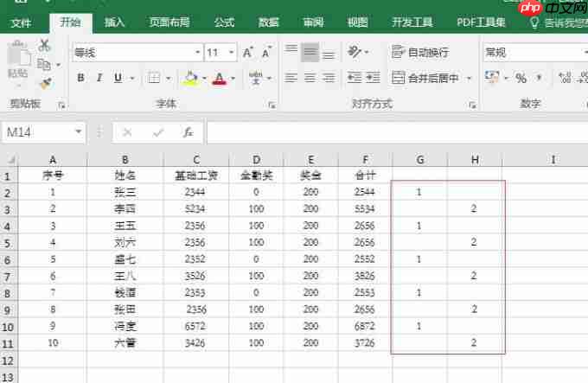The height and width of the screenshot is (383, 588).
Task: Increase decimal places
Action: click(x=565, y=78)
